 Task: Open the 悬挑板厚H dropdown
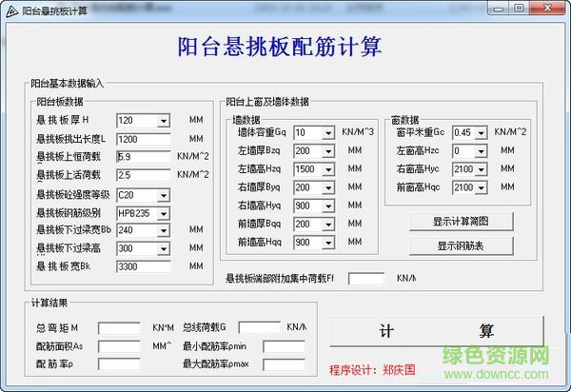point(164,121)
